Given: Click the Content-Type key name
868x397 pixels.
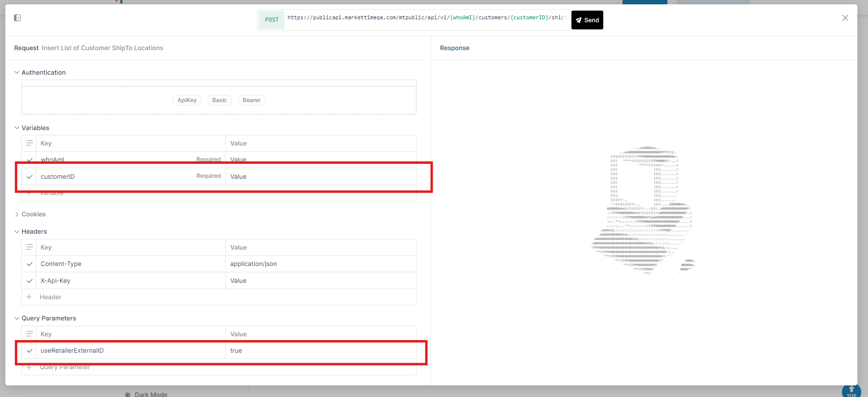Looking at the screenshot, I should [61, 264].
